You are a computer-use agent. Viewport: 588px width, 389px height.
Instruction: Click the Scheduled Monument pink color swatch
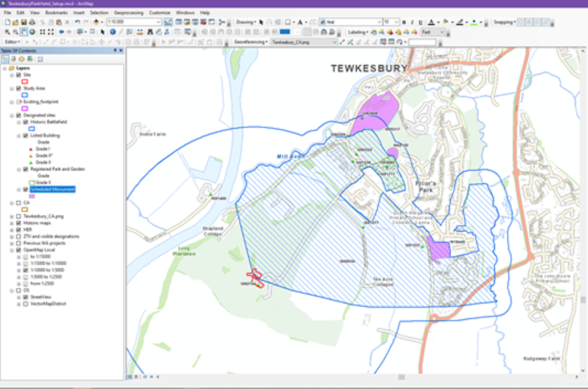point(32,196)
